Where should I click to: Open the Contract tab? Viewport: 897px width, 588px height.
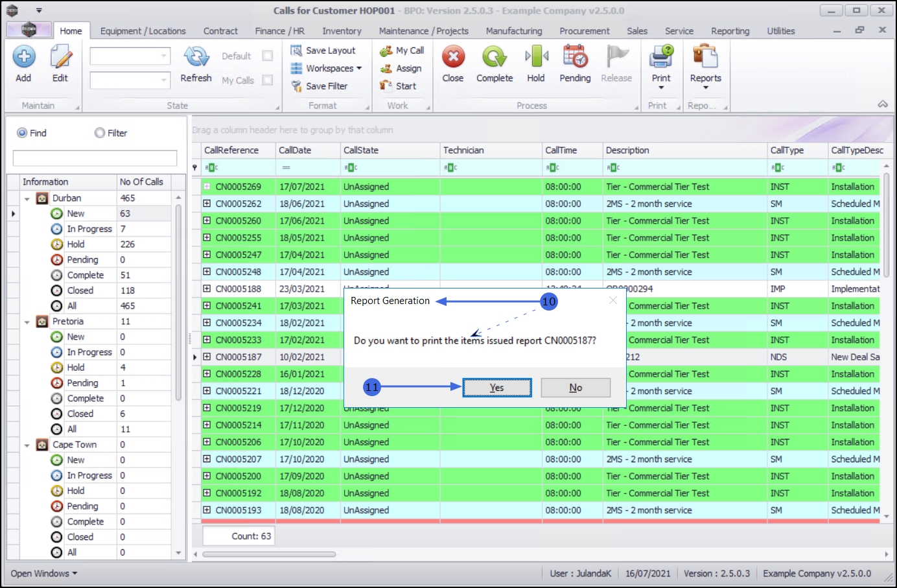pyautogui.click(x=220, y=31)
